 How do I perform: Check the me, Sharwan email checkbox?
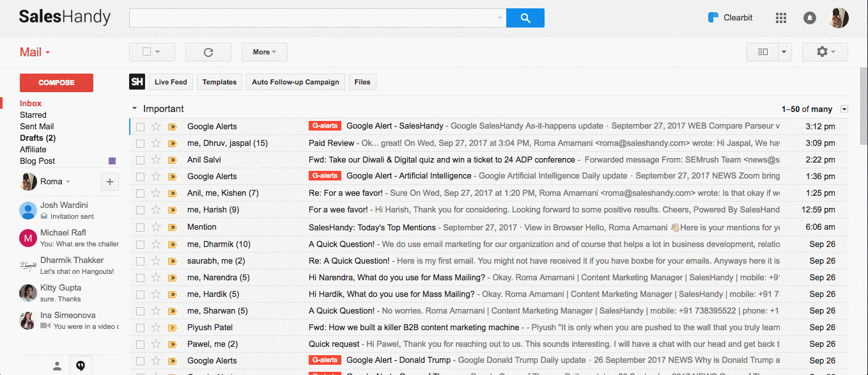pyautogui.click(x=140, y=311)
